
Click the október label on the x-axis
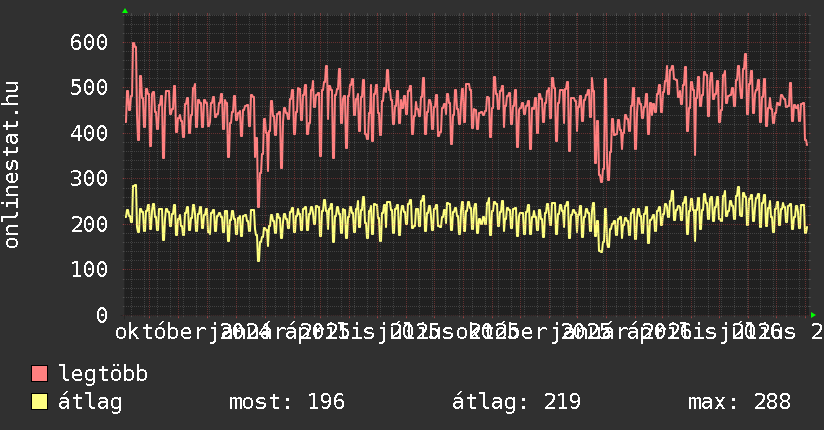[161, 332]
